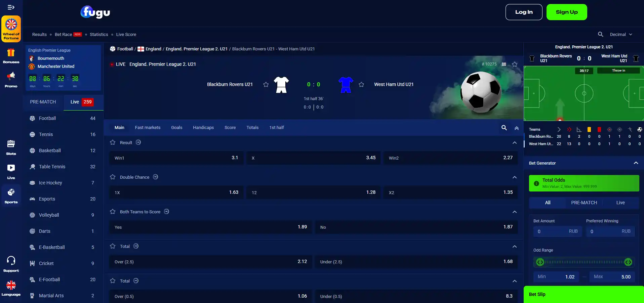Collapse the Result market section
This screenshot has height=303, width=644.
pyautogui.click(x=515, y=143)
